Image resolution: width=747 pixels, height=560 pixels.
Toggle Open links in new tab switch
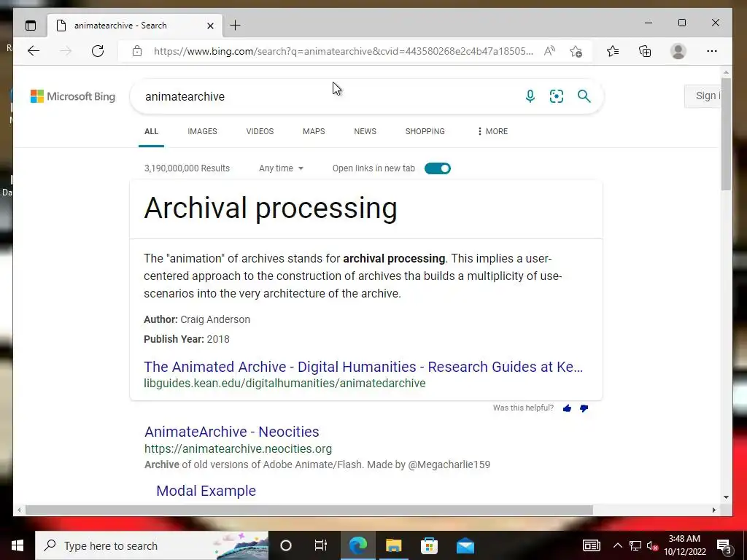tap(438, 168)
